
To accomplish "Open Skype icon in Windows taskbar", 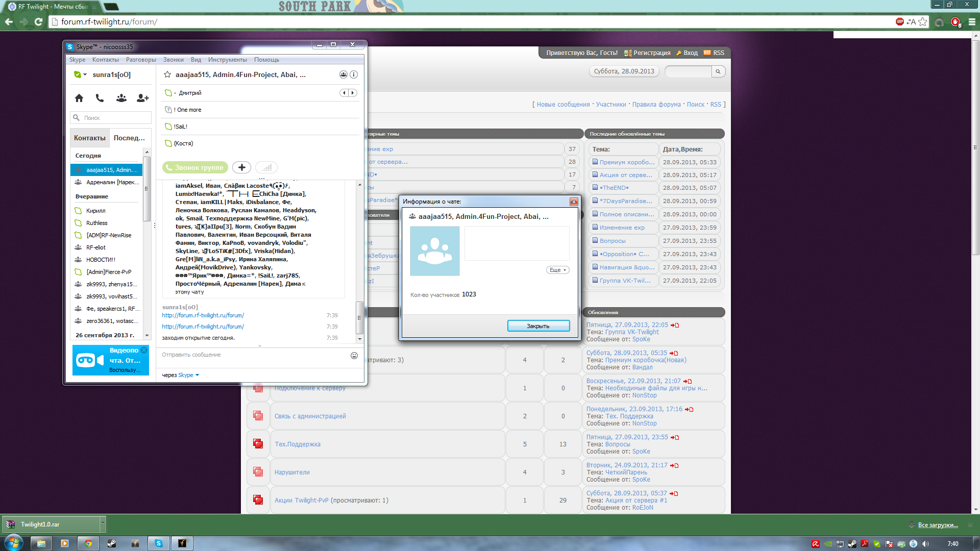I will 158,543.
